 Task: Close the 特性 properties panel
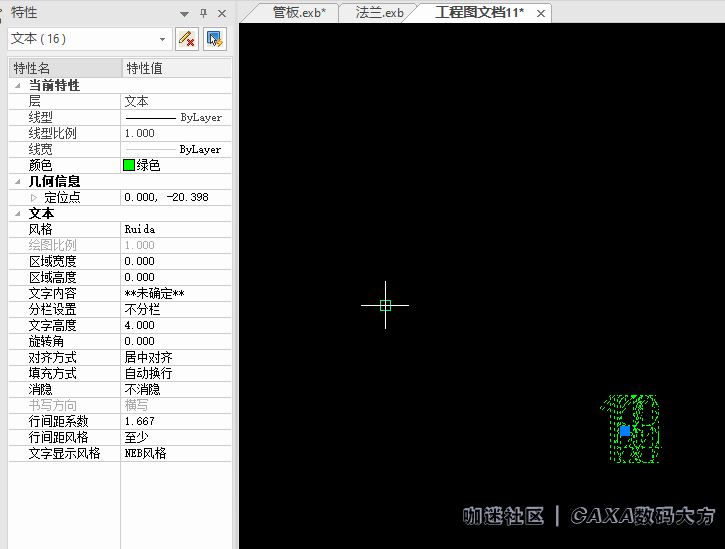[222, 13]
